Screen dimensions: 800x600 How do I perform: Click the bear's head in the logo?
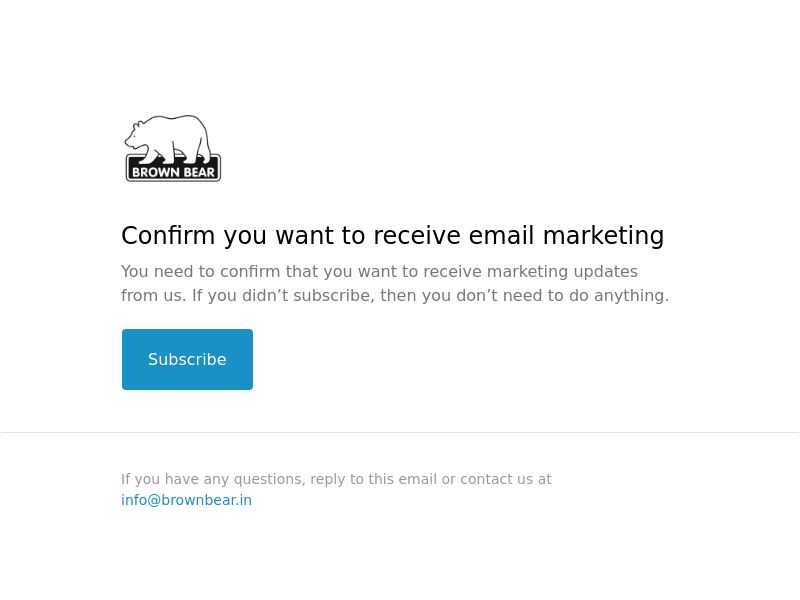(x=137, y=134)
